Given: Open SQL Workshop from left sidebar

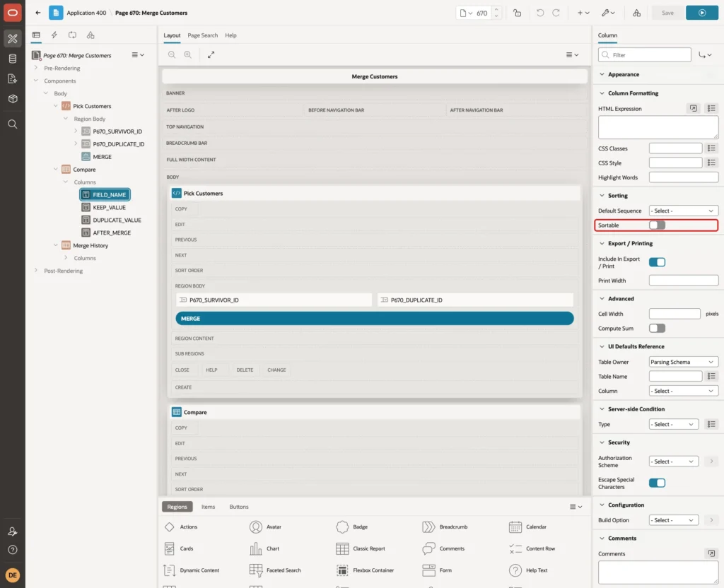Looking at the screenshot, I should click(13, 59).
